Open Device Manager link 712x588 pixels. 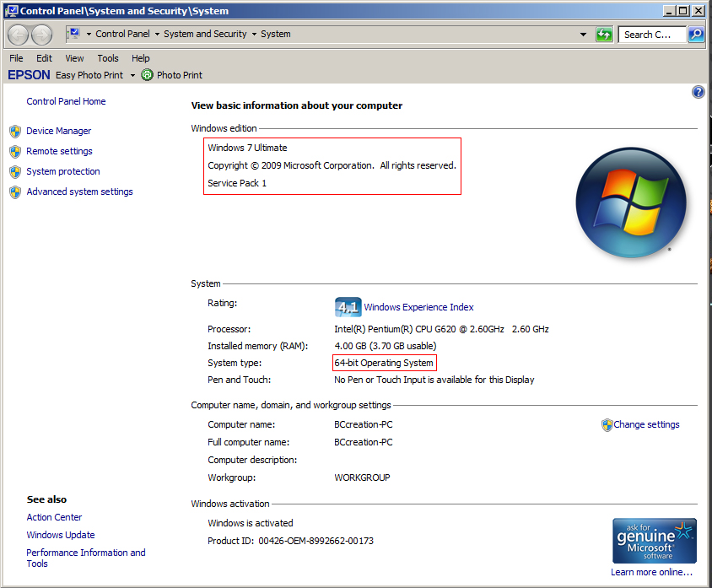(58, 131)
